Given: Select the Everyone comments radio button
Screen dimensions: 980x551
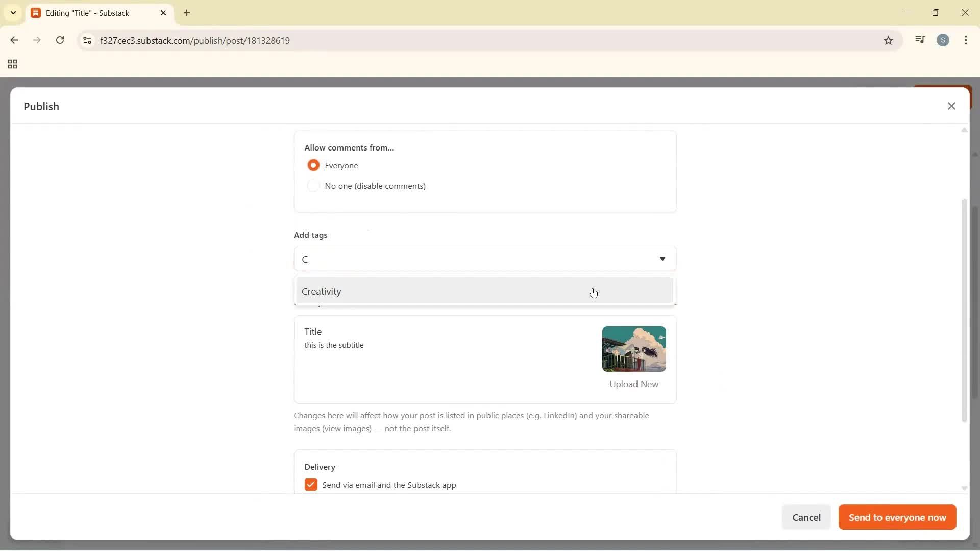Looking at the screenshot, I should coord(313,165).
